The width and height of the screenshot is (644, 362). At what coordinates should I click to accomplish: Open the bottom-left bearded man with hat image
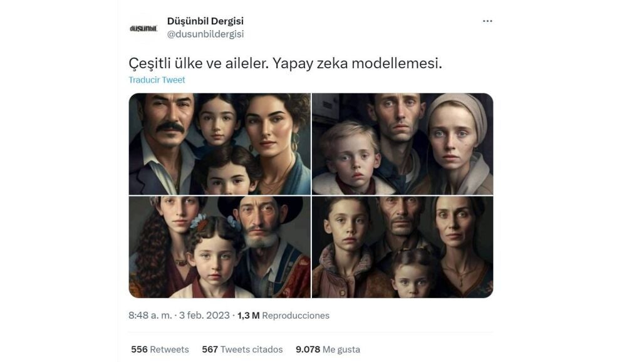220,247
